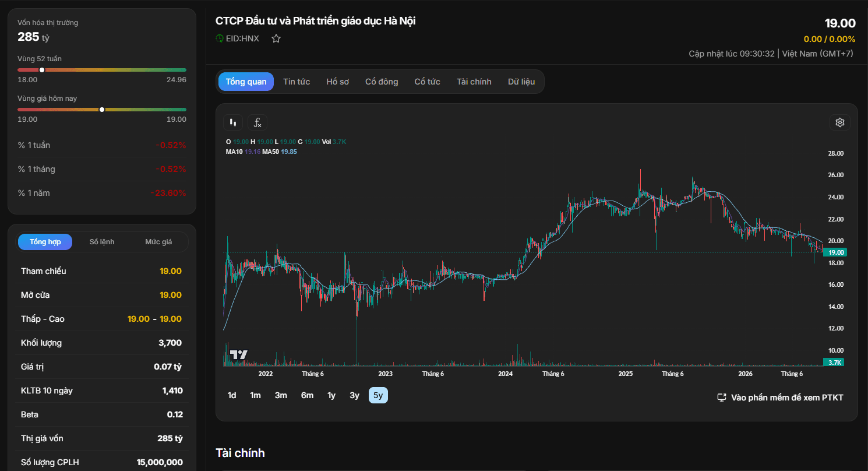
Task: Click the Khối lượng value 3,700
Action: click(x=170, y=343)
